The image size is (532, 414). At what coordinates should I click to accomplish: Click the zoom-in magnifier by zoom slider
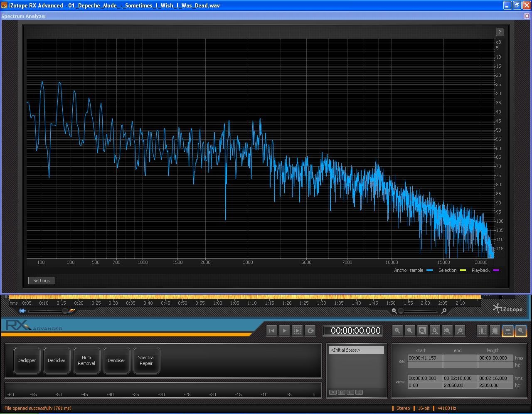coord(444,311)
